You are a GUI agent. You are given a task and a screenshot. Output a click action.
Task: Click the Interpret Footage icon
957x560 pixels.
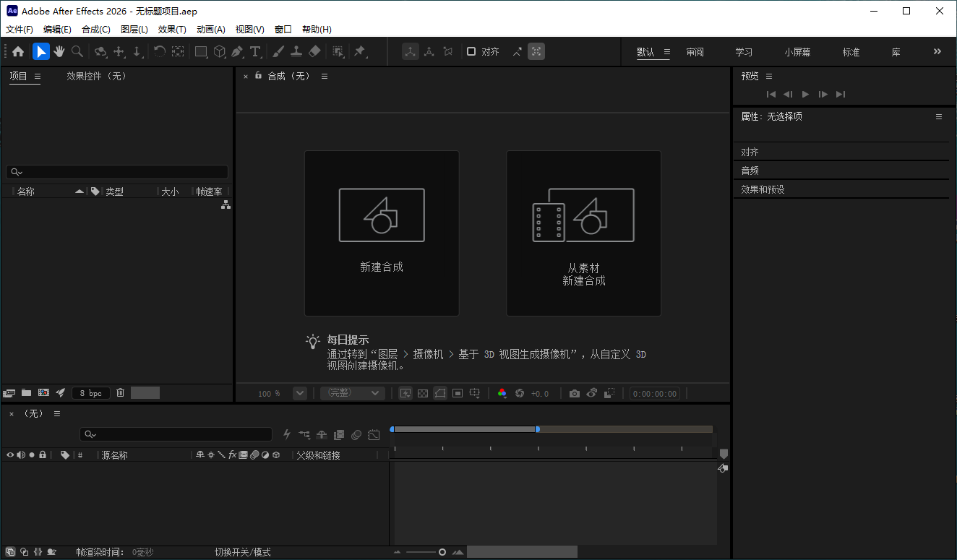point(9,392)
